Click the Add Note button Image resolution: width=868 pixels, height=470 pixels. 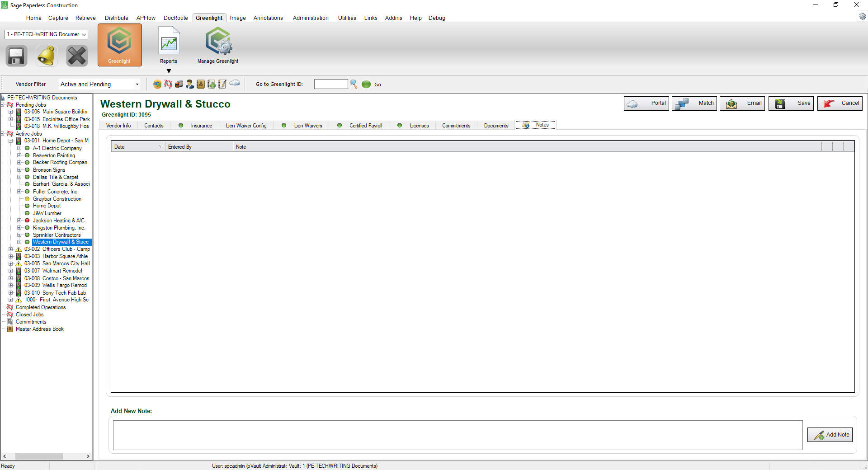pyautogui.click(x=830, y=435)
